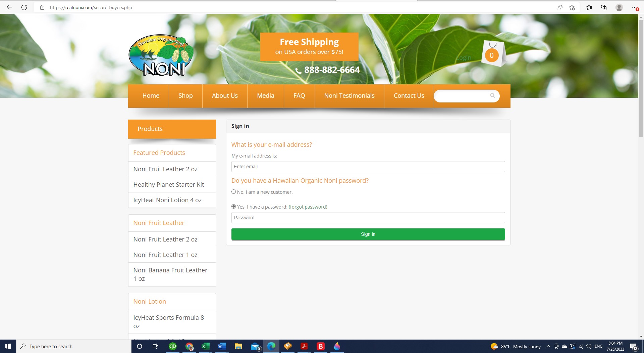Click the forgot password link
644x353 pixels.
(308, 207)
